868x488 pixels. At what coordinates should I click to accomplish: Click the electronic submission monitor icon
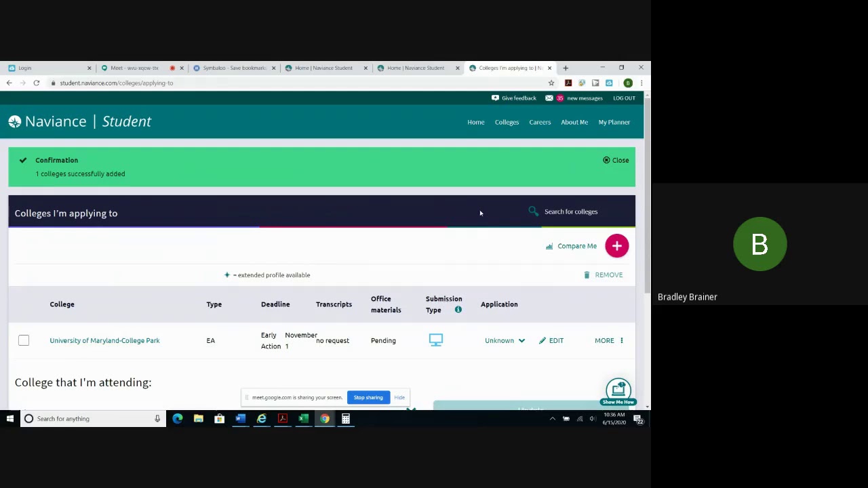tap(436, 340)
